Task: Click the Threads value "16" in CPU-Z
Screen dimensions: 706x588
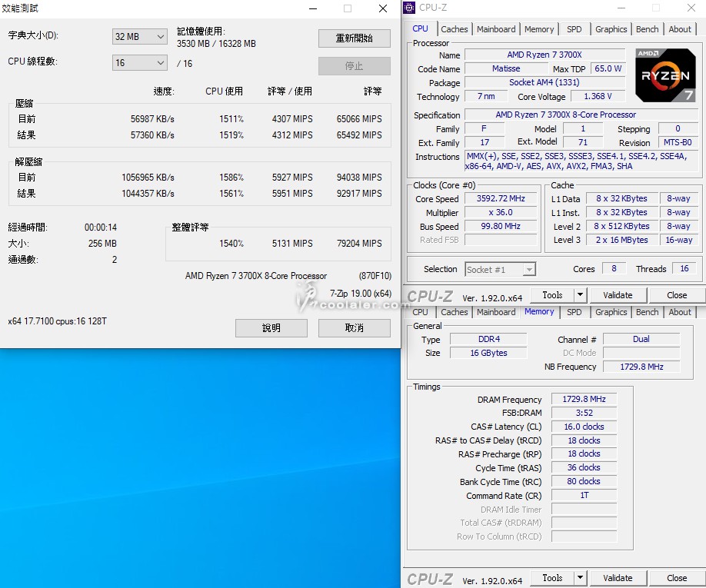Action: click(684, 268)
